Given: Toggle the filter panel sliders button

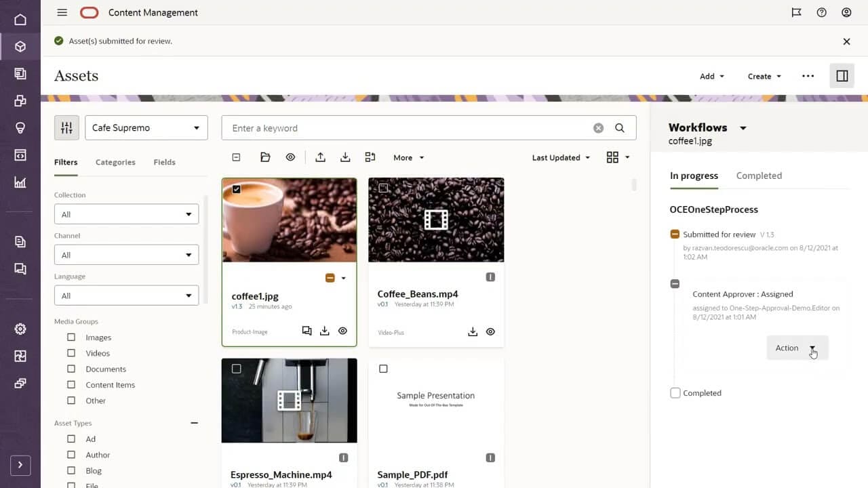Looking at the screenshot, I should point(66,127).
